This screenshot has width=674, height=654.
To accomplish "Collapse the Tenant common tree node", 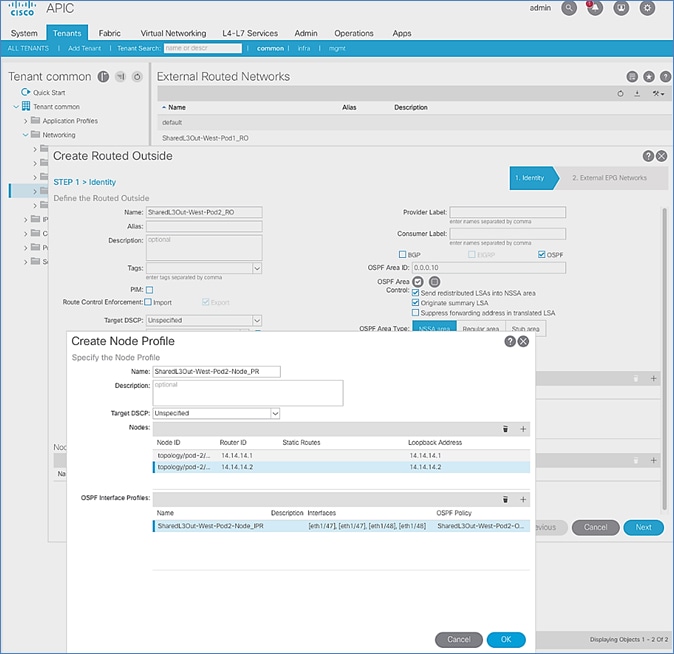I will tap(16, 106).
